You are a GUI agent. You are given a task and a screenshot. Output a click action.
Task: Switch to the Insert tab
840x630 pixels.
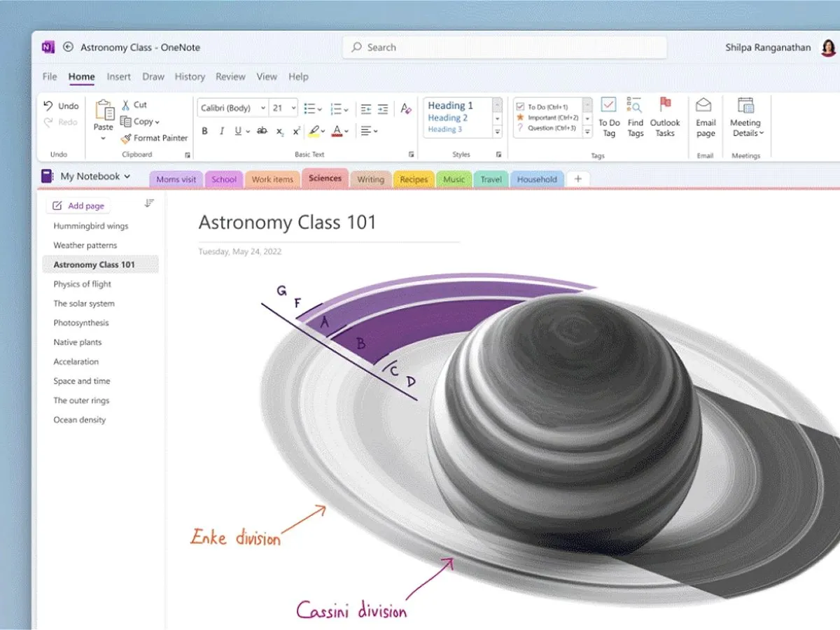point(119,76)
